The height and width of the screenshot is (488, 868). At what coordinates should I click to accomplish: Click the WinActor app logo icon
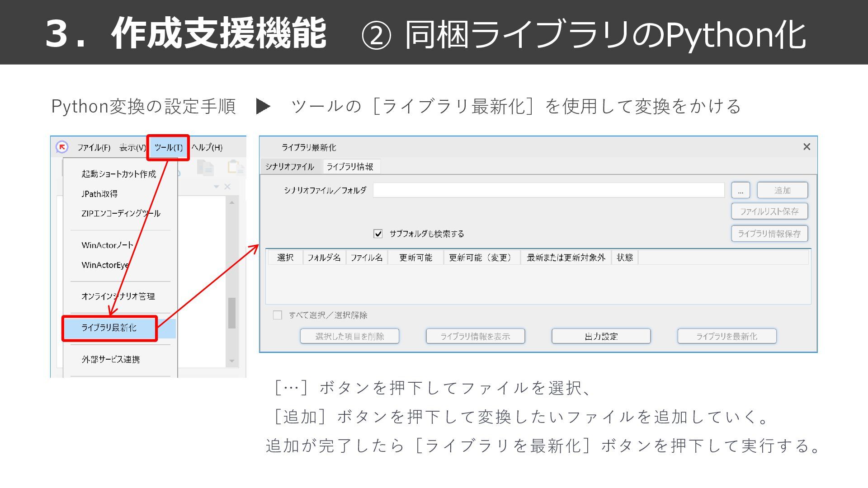click(x=62, y=147)
